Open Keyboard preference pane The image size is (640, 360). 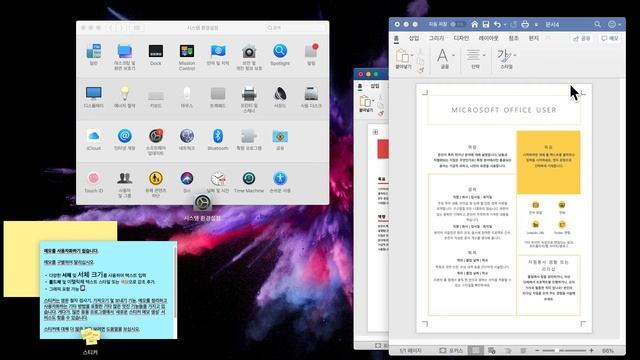tap(156, 96)
